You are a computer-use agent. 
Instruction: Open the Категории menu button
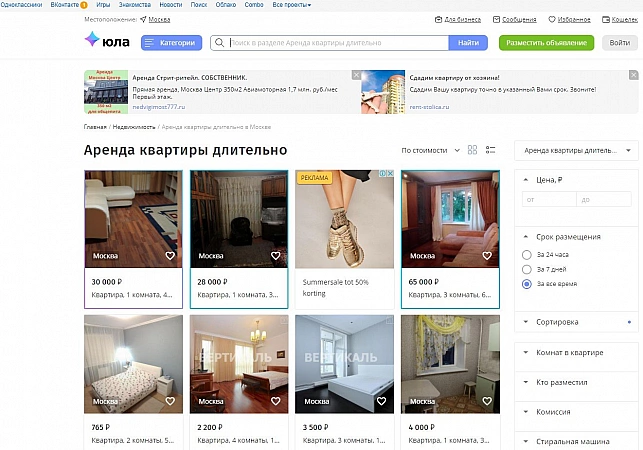coord(171,43)
